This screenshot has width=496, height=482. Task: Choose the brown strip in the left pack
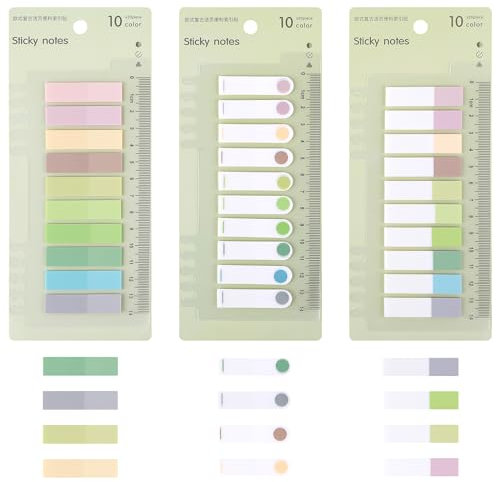click(84, 163)
